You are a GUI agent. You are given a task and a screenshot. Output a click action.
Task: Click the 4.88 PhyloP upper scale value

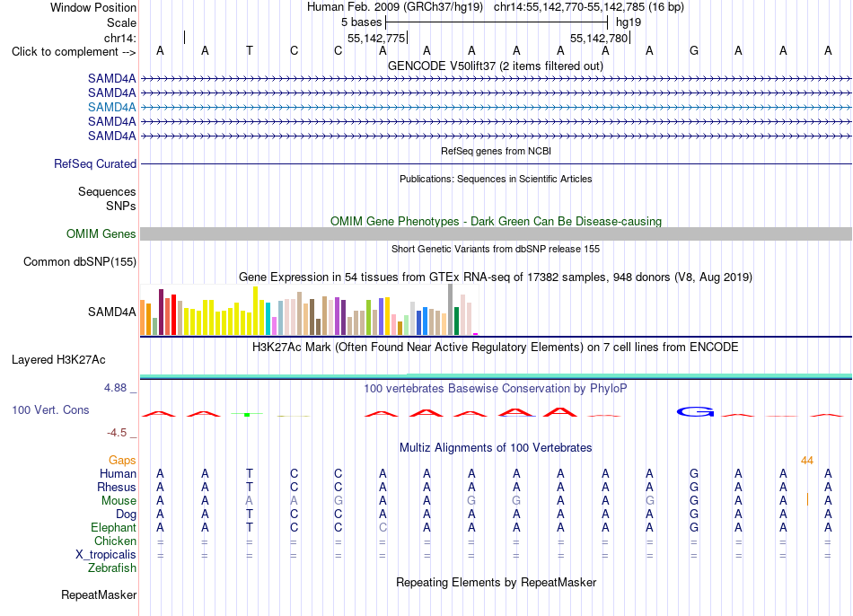(115, 387)
